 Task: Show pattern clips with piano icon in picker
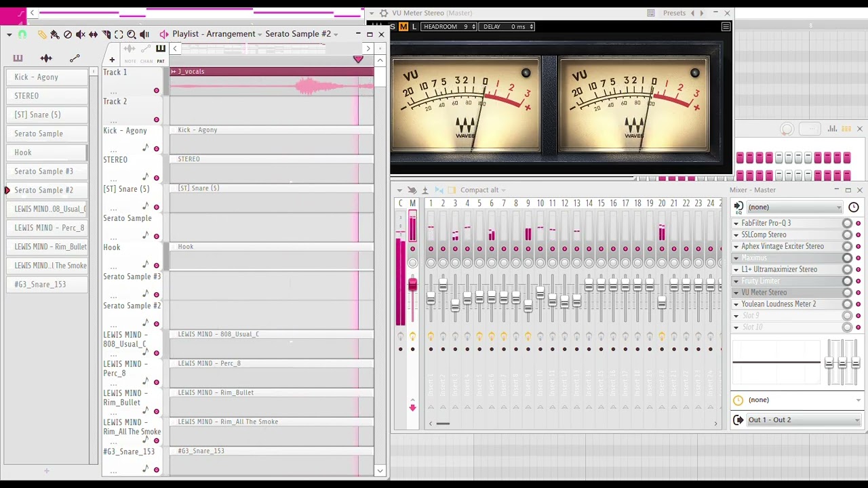[x=18, y=58]
